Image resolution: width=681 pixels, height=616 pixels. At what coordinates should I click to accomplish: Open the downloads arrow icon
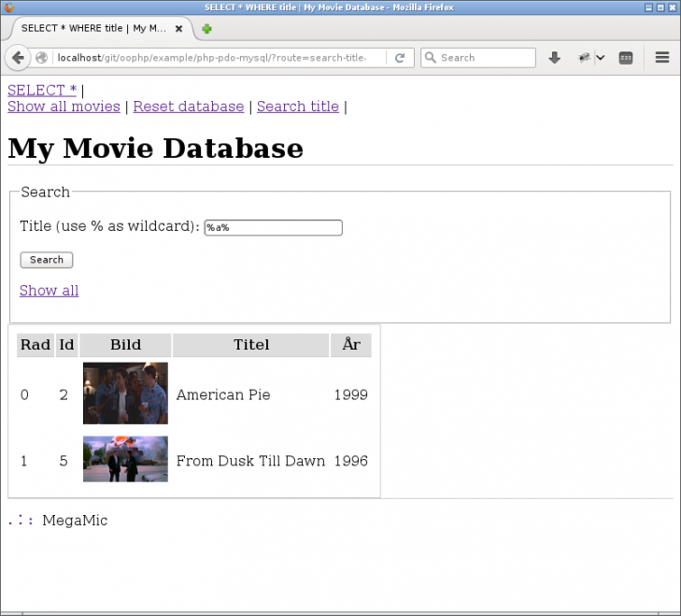[554, 58]
